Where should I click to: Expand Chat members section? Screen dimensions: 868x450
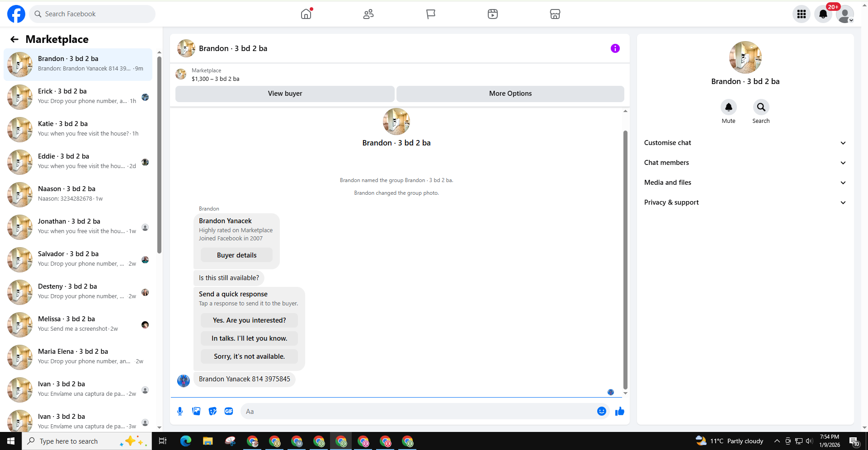tap(745, 163)
